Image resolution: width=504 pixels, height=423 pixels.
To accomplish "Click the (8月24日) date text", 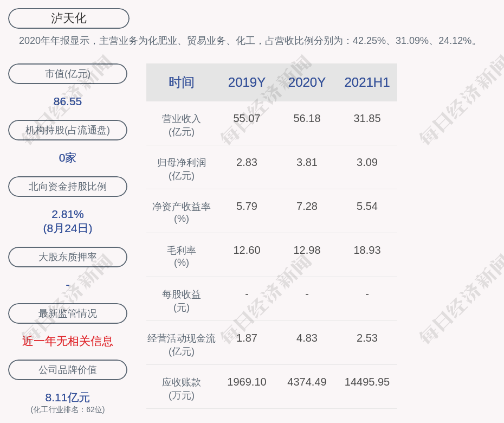I will [x=68, y=228].
